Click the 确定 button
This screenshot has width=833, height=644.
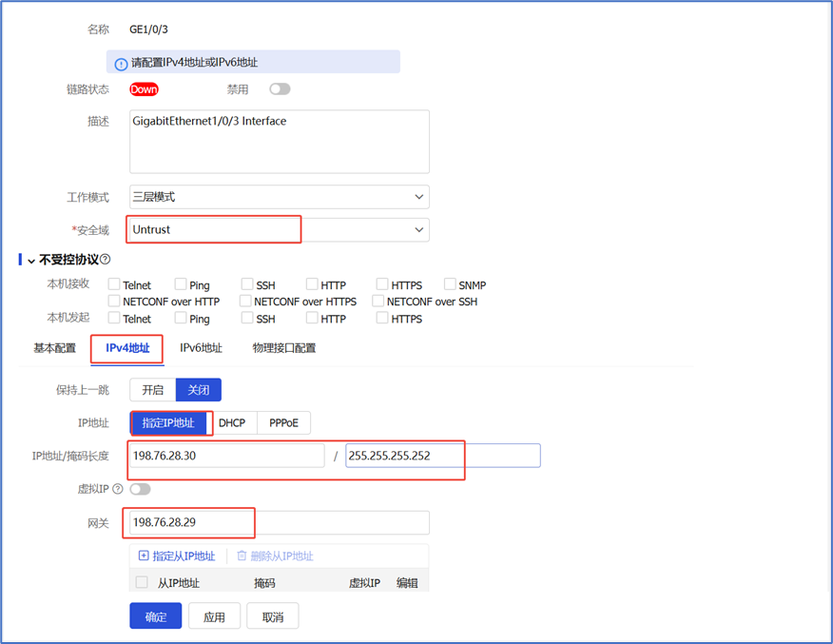(156, 616)
